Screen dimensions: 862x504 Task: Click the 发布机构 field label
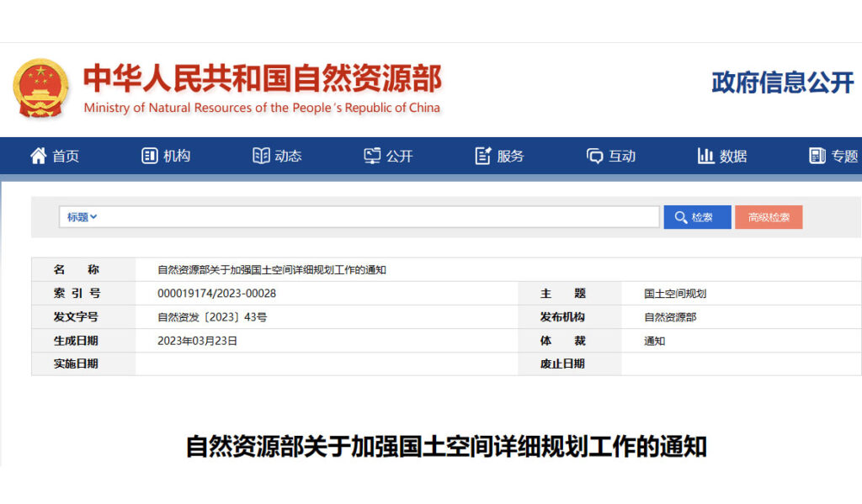562,317
